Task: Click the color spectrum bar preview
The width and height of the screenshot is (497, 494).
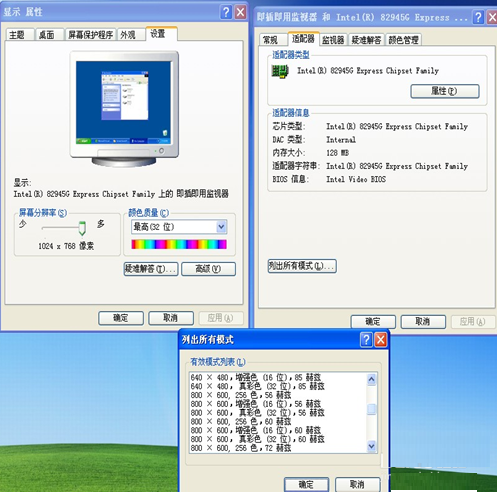Action: click(x=179, y=244)
